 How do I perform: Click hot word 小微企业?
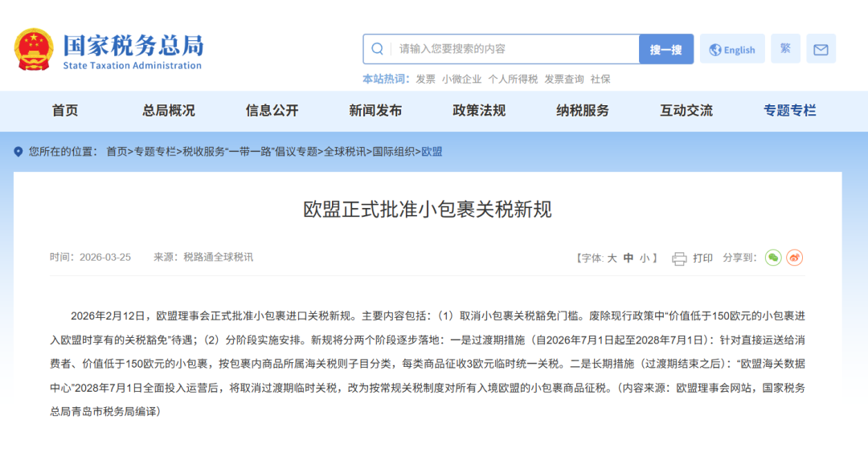461,79
